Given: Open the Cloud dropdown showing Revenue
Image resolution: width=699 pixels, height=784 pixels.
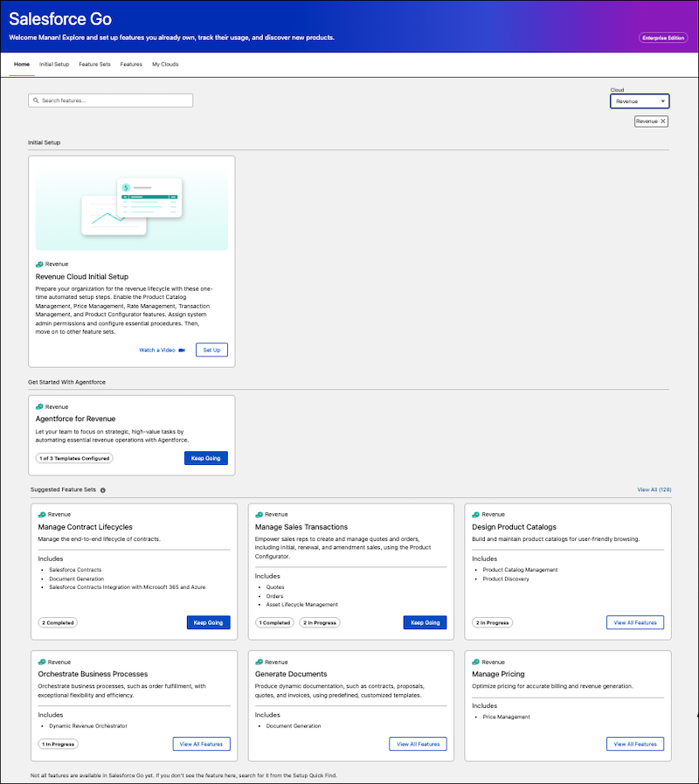Looking at the screenshot, I should (640, 101).
